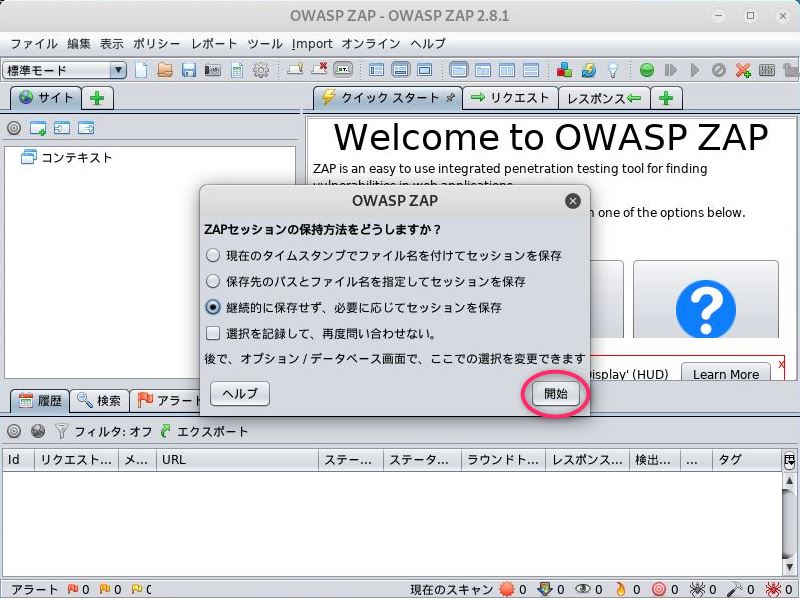
Task: Switch to the 検索 tab
Action: [99, 401]
